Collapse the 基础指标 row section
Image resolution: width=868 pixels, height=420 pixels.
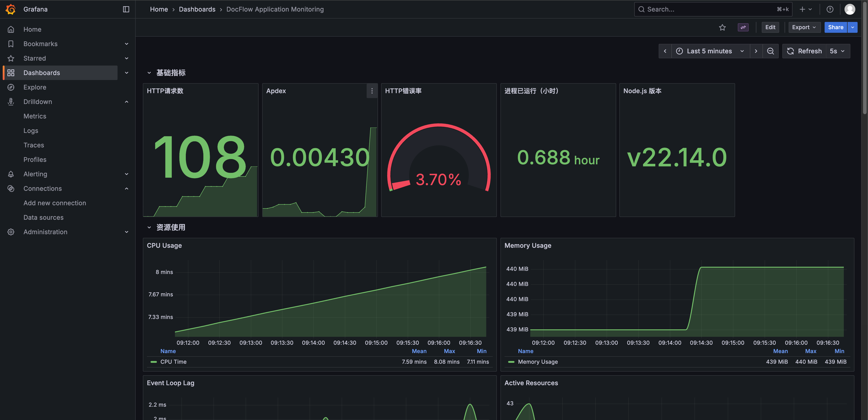(x=149, y=73)
